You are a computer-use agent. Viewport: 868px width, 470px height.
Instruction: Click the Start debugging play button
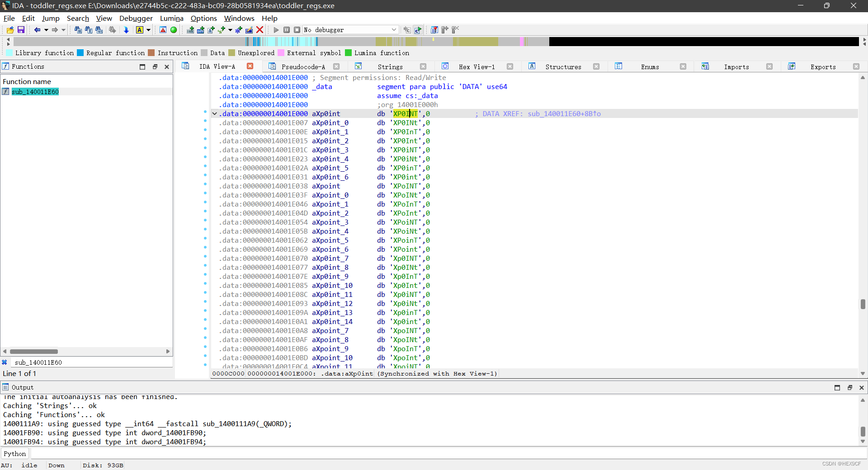276,30
